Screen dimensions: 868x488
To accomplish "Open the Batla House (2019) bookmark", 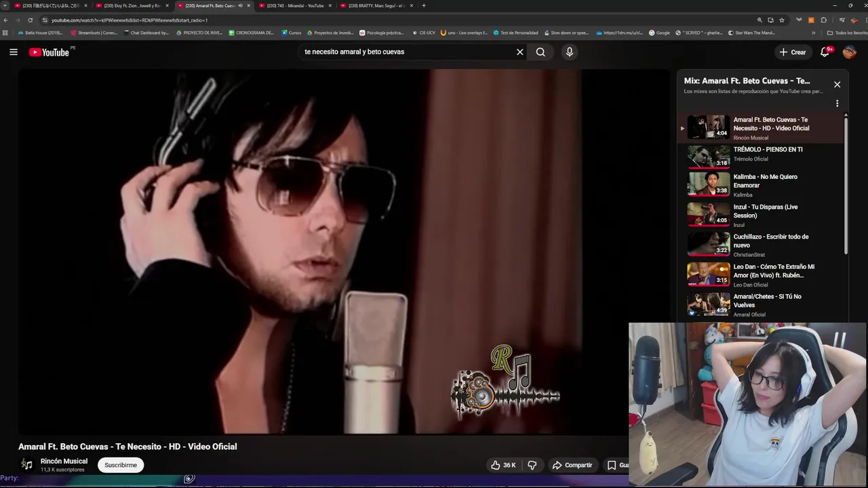I will (x=41, y=33).
